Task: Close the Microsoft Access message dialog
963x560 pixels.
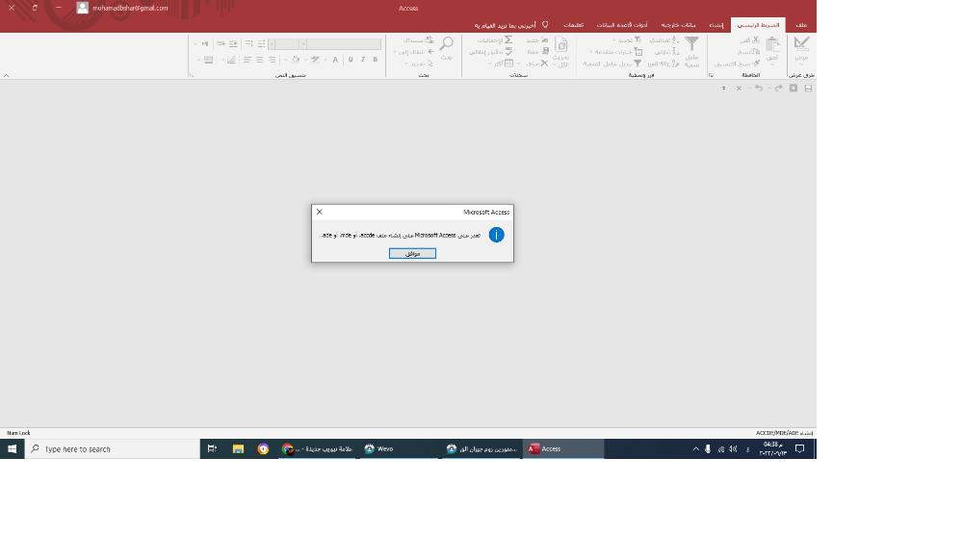Action: [x=320, y=212]
